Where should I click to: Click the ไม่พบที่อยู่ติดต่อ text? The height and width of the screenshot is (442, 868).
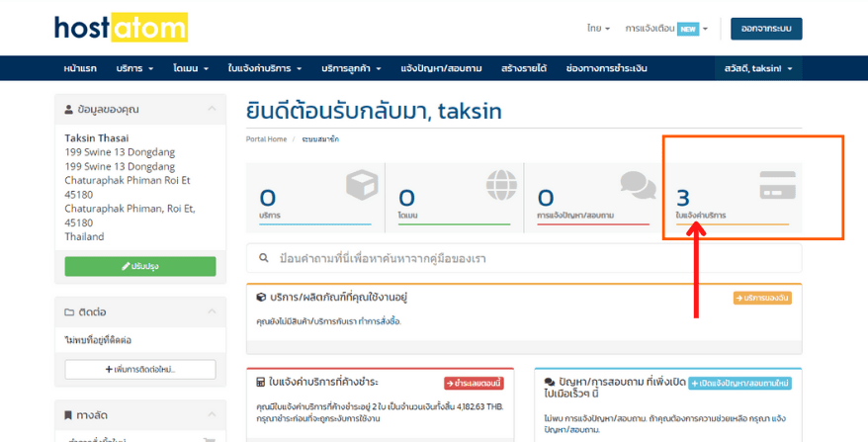(98, 340)
